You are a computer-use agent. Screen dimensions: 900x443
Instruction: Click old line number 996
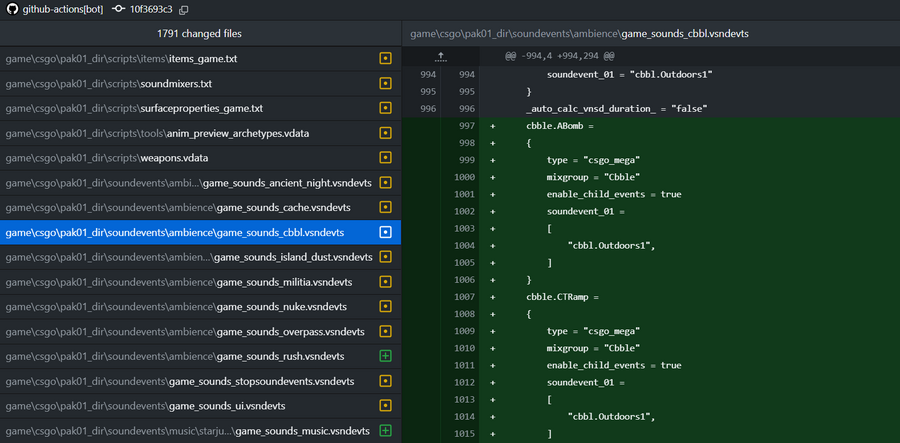(x=428, y=108)
